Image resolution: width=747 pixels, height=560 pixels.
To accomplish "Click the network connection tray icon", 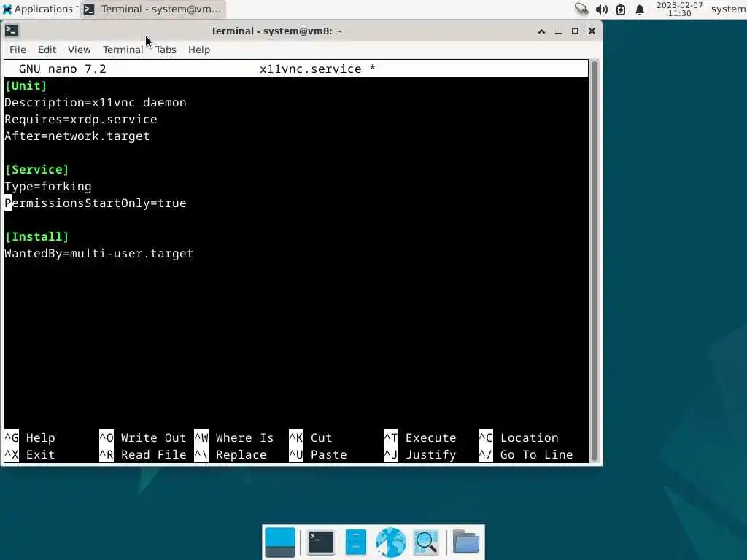I will click(581, 9).
